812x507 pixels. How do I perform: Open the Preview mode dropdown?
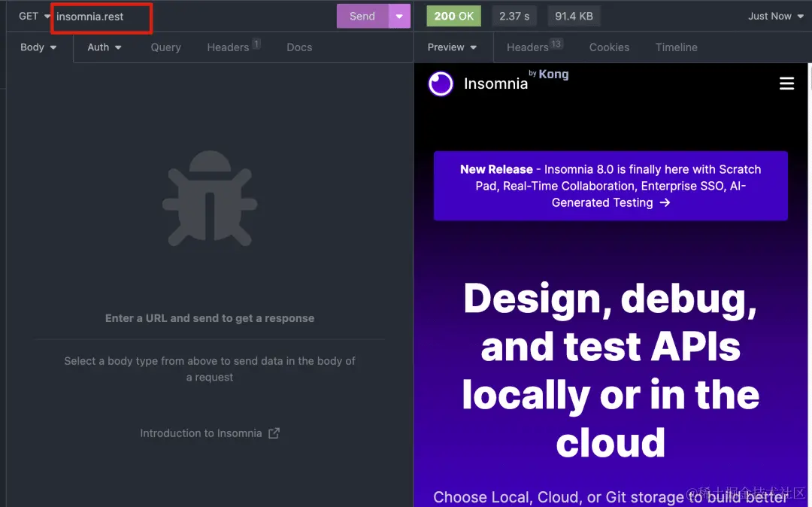click(452, 47)
